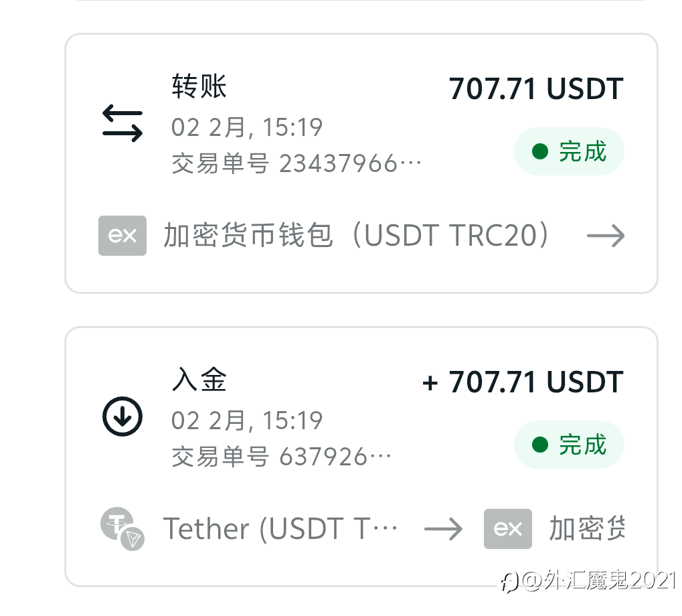Viewport: 682px width, 616px height.
Task: Click the @外汇魔鬼2021 watermark
Action: pyautogui.click(x=590, y=580)
